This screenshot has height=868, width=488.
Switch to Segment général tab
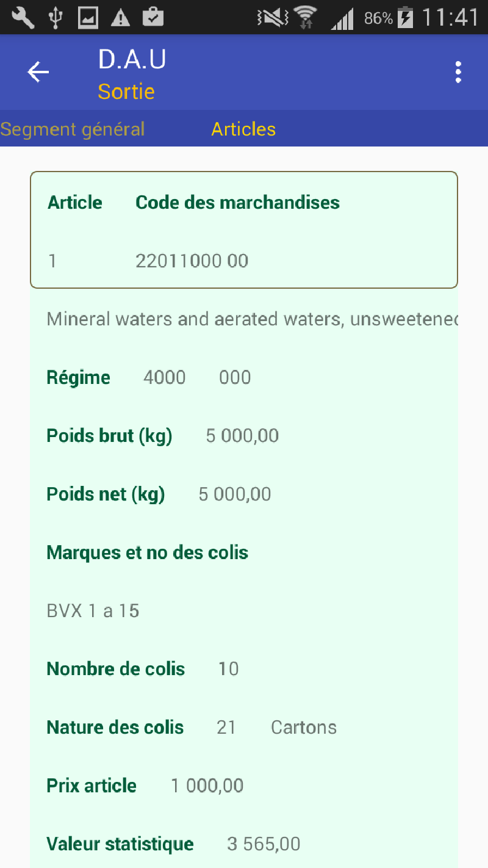pyautogui.click(x=73, y=129)
